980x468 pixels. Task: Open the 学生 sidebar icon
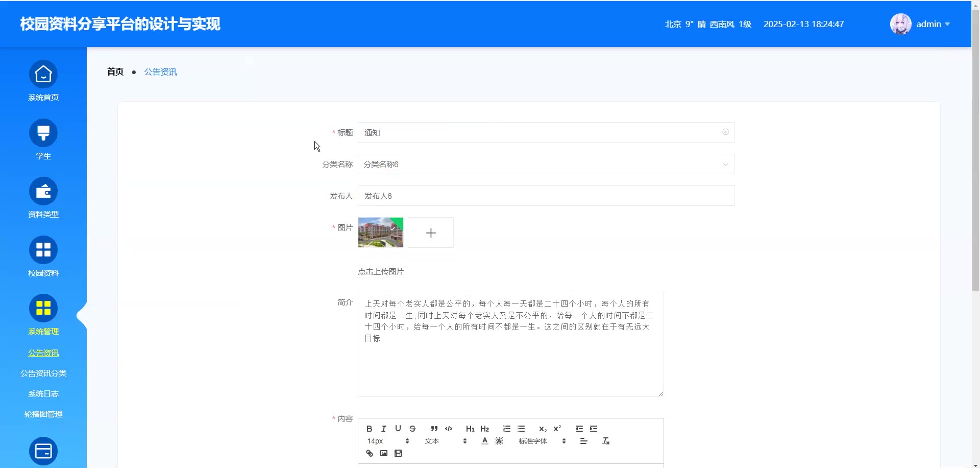(43, 133)
